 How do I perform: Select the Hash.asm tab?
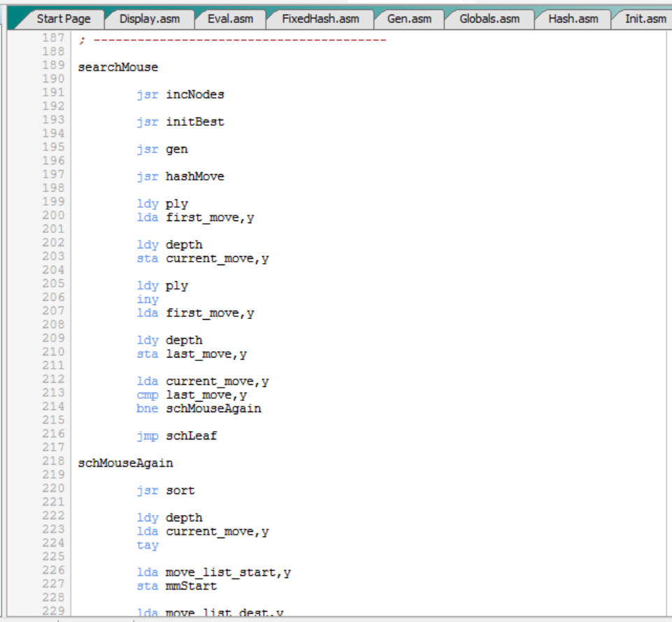tap(573, 19)
